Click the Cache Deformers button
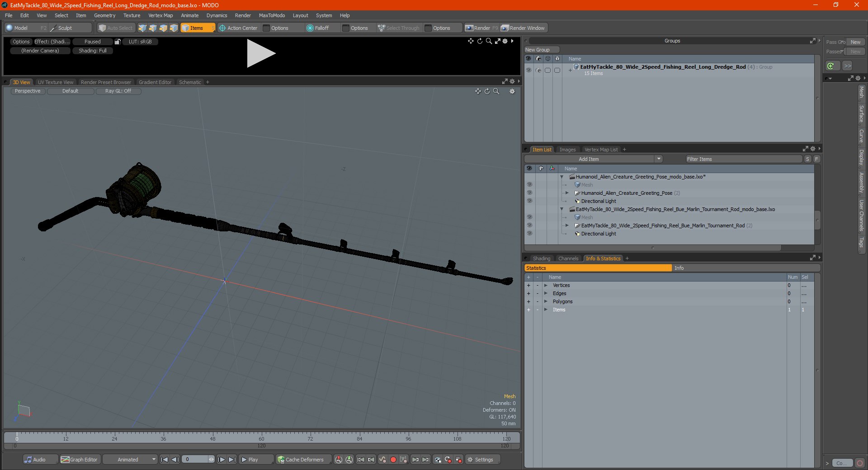Image resolution: width=868 pixels, height=470 pixels. (x=301, y=460)
